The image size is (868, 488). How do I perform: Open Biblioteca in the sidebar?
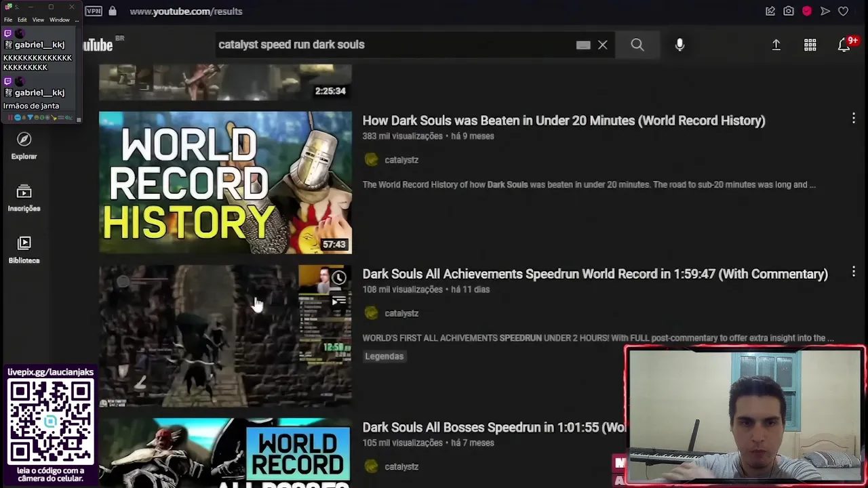pyautogui.click(x=24, y=250)
